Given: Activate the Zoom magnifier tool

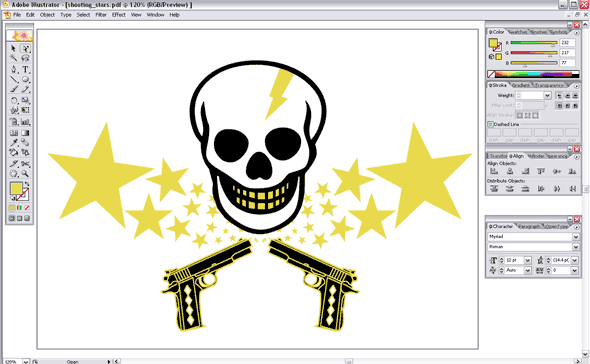Looking at the screenshot, I should (x=25, y=174).
